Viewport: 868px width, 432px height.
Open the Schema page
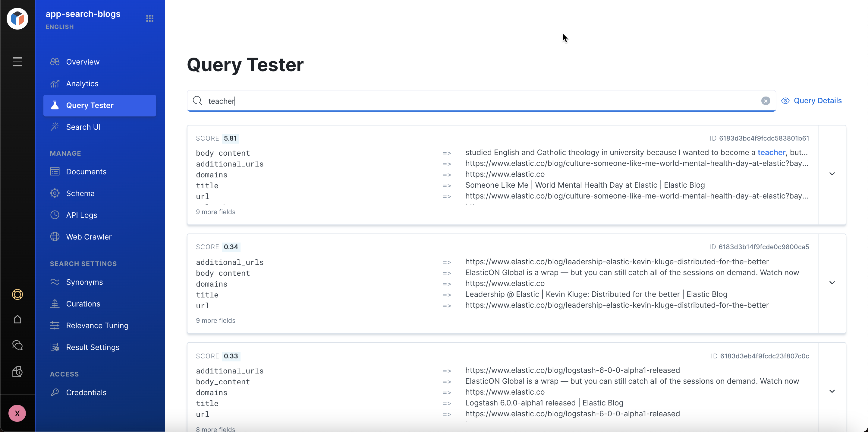81,193
